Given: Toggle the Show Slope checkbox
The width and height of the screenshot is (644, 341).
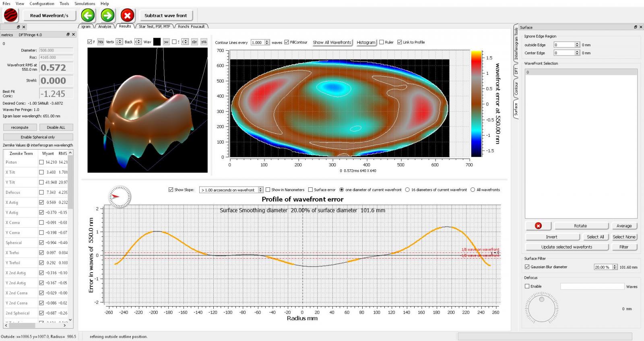Looking at the screenshot, I should [171, 190].
